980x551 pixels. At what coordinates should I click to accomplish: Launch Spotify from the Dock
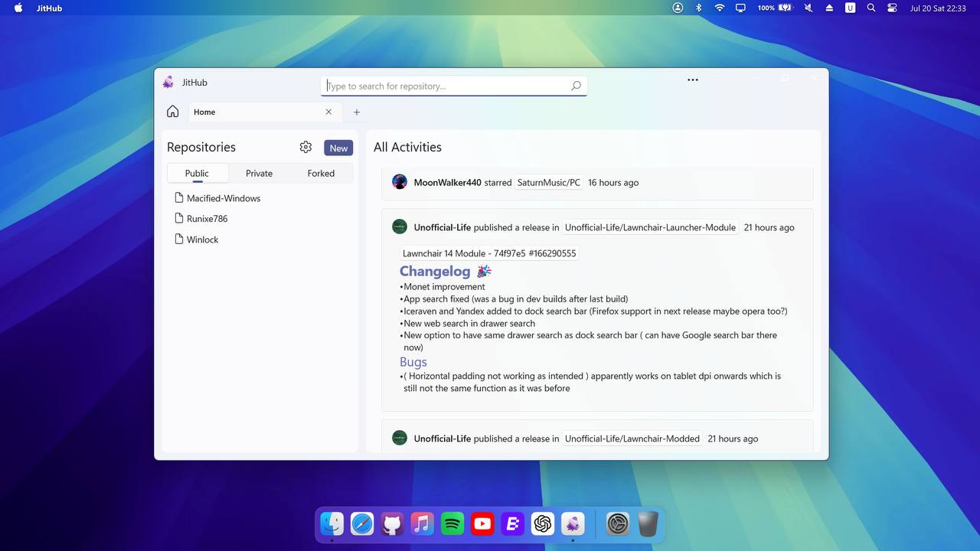click(x=452, y=523)
